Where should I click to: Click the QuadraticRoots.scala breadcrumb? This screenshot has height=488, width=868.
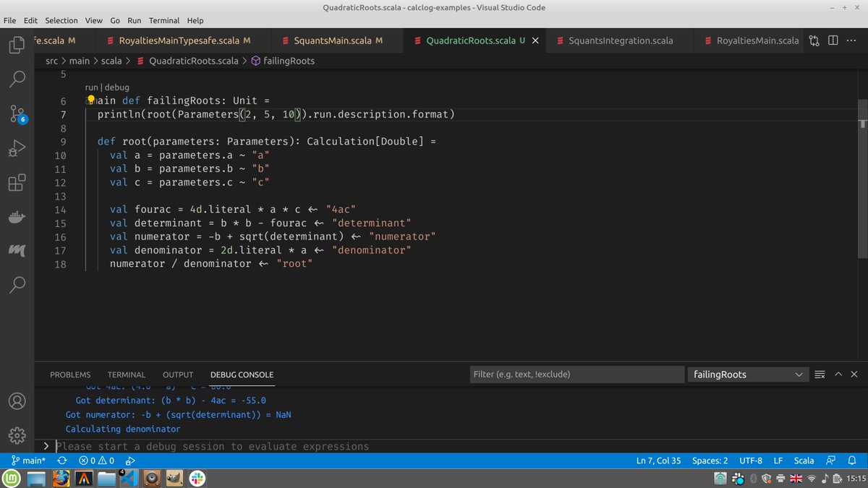pos(188,61)
